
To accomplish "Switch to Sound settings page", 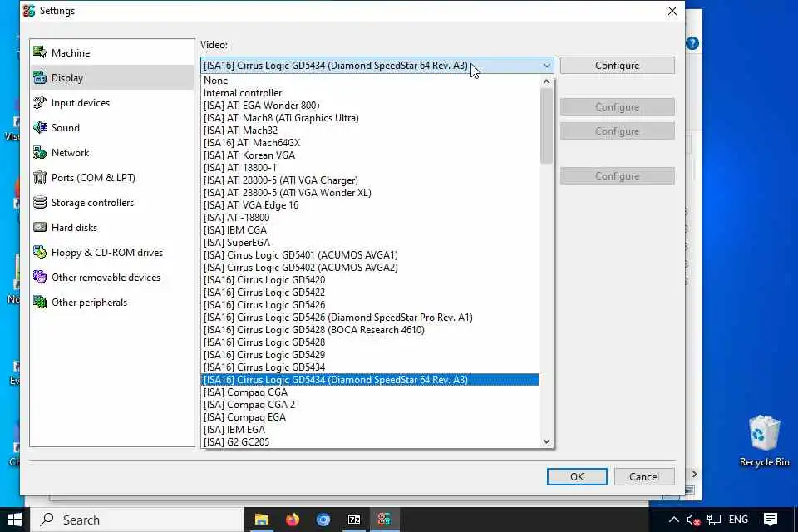I will [x=112, y=127].
